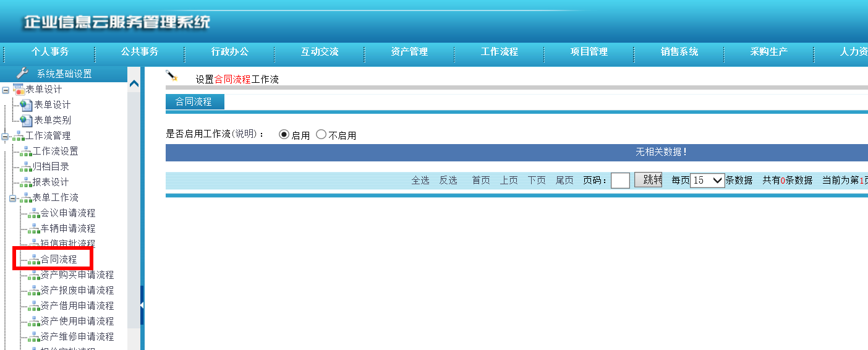Click the 跳转 button

[648, 180]
